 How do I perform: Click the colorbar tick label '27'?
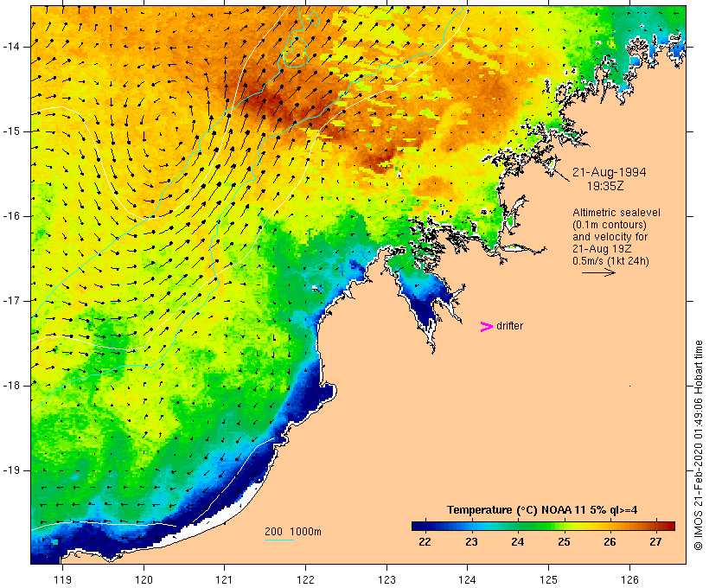(655, 541)
